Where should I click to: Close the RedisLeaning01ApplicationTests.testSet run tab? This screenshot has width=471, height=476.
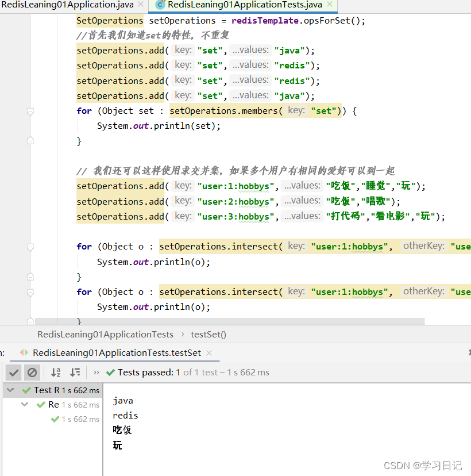pyautogui.click(x=208, y=352)
